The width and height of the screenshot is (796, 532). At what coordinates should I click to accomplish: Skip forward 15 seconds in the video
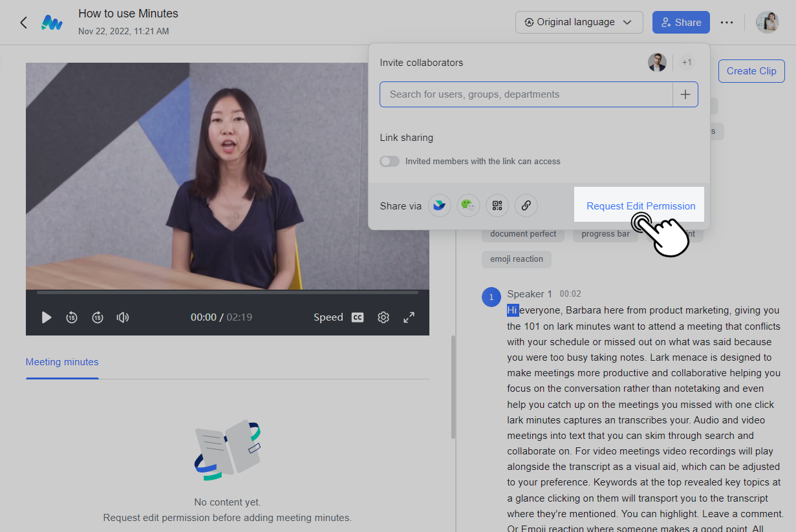pyautogui.click(x=98, y=317)
